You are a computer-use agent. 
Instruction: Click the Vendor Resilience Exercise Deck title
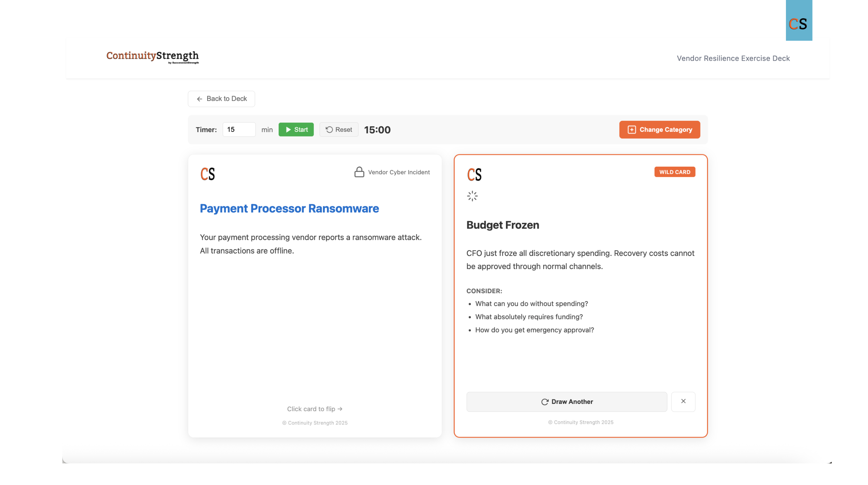733,58
